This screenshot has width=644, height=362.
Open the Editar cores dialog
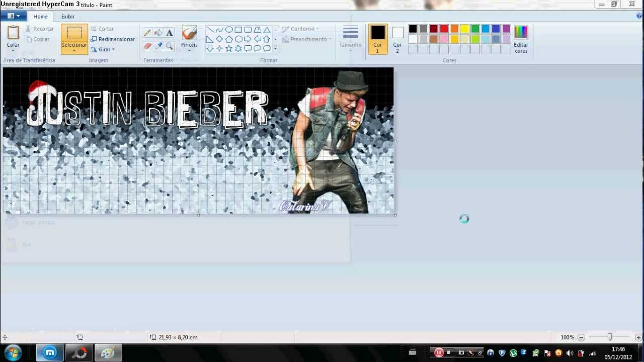click(521, 40)
